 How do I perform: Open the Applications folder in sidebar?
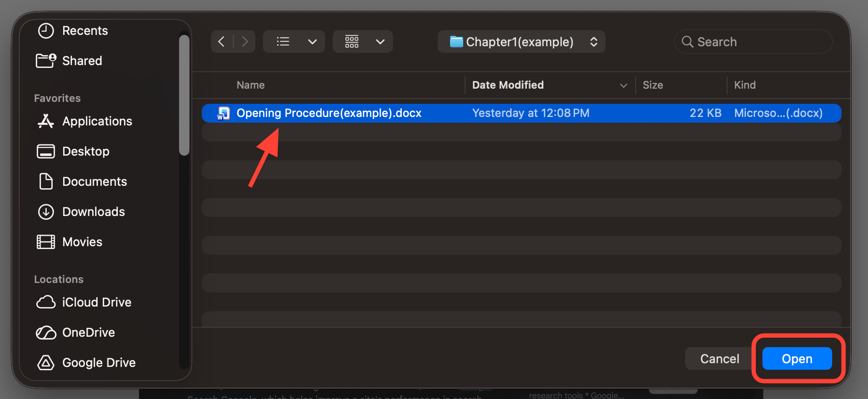point(97,121)
